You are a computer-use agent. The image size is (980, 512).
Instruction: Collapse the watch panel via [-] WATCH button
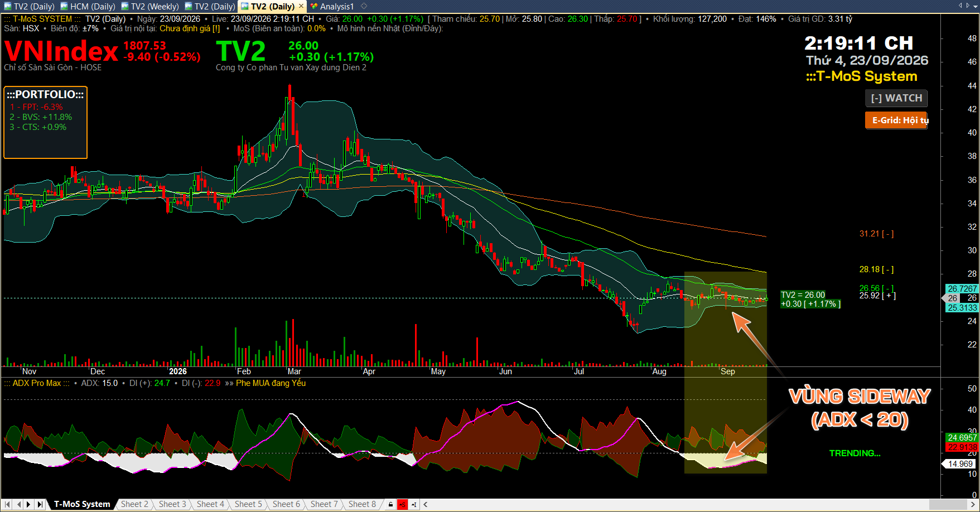[x=896, y=98]
